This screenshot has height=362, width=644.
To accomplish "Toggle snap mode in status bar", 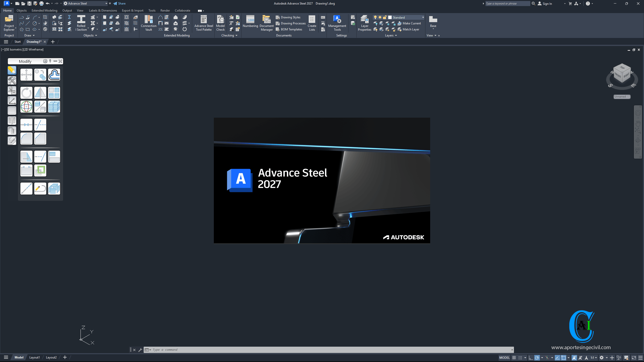I will point(520,357).
